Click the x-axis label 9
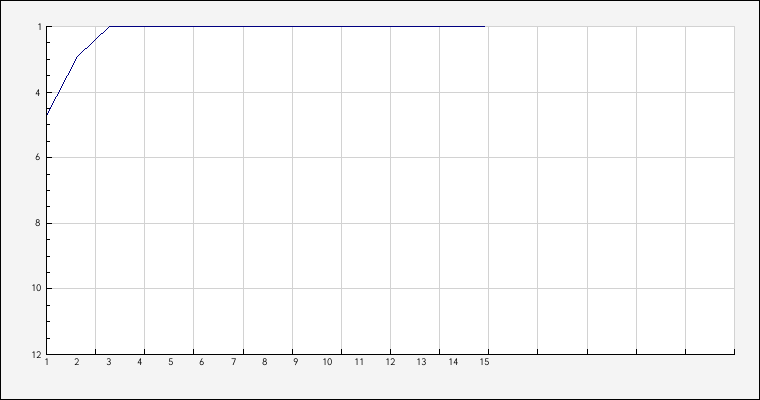Image resolution: width=760 pixels, height=400 pixels. pos(296,362)
